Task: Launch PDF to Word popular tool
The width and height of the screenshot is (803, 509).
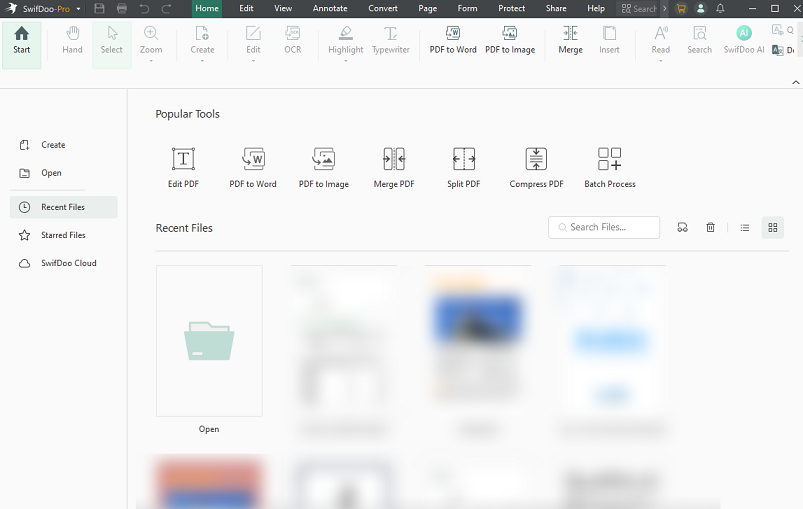Action: pyautogui.click(x=253, y=167)
